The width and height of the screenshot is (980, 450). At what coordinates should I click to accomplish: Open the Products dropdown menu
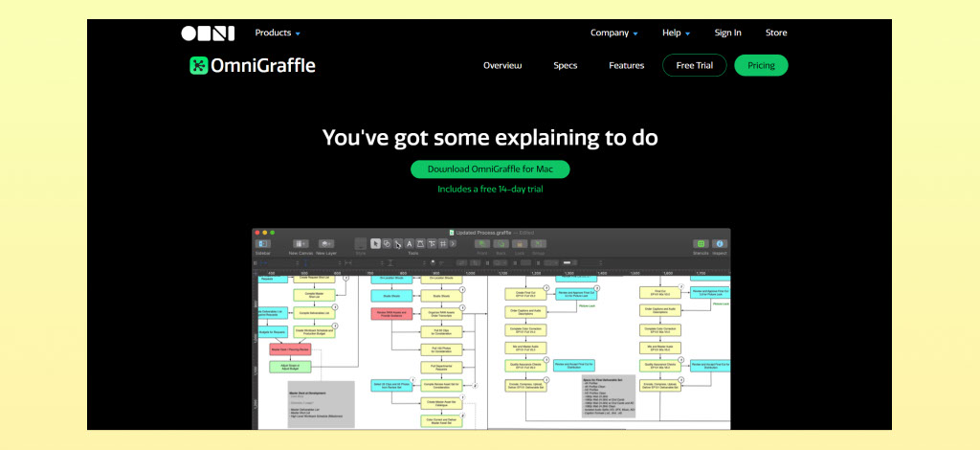tap(278, 34)
